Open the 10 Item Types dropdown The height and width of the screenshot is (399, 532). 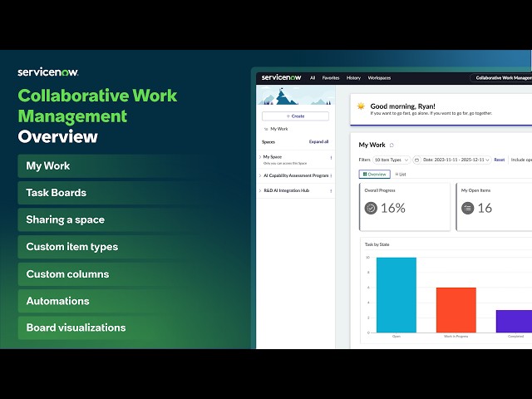[392, 160]
